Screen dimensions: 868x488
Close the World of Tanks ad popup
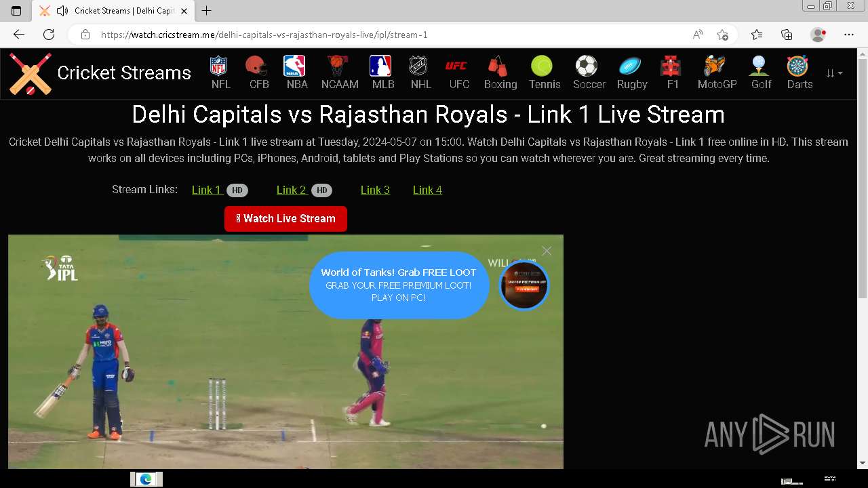click(x=547, y=251)
